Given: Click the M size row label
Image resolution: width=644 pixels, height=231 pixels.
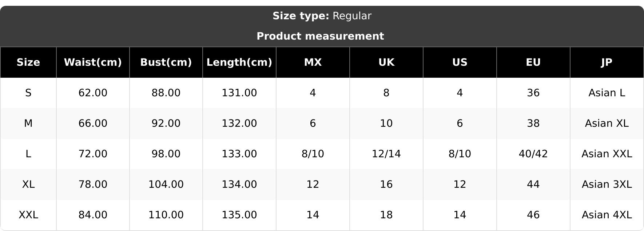Looking at the screenshot, I should 28,123.
